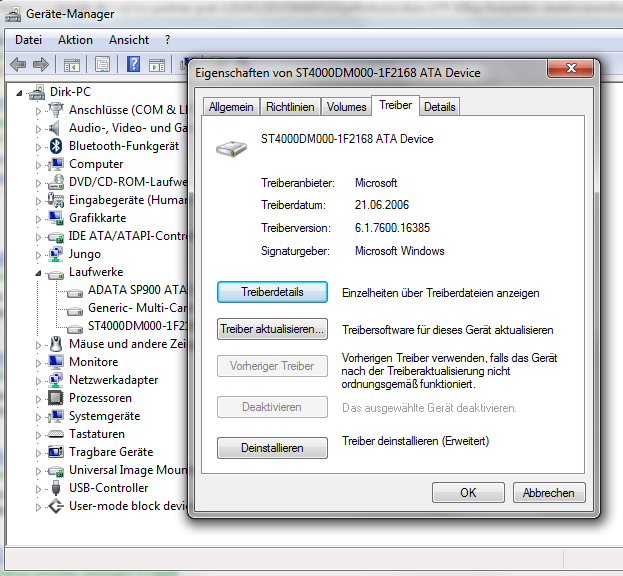
Task: Click the Grafikkarte display adapter icon
Action: click(x=56, y=218)
